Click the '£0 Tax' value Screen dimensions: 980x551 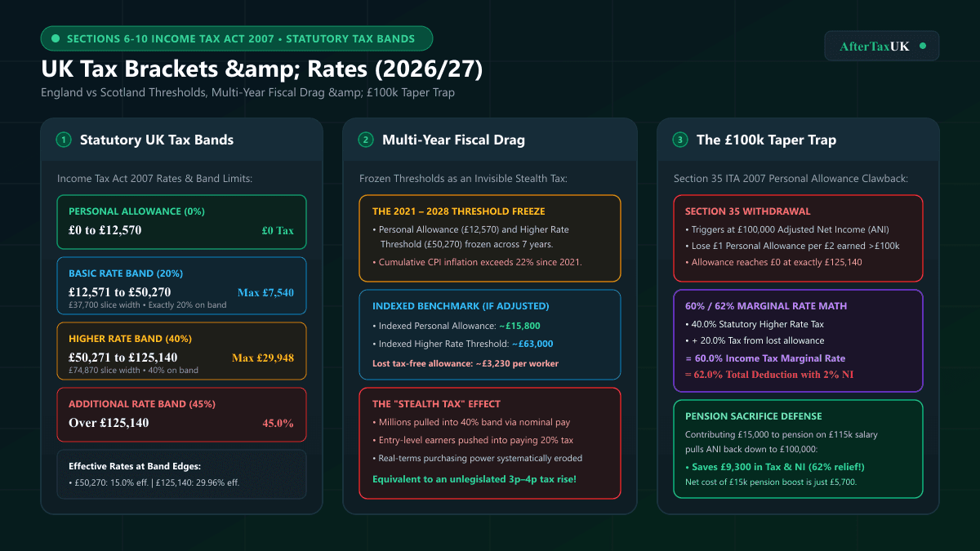coord(278,230)
